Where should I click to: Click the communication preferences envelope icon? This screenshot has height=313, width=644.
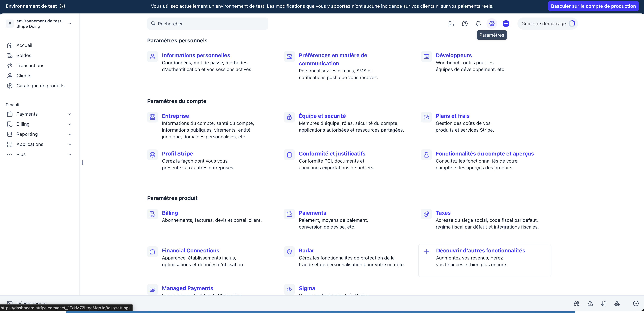tap(289, 57)
